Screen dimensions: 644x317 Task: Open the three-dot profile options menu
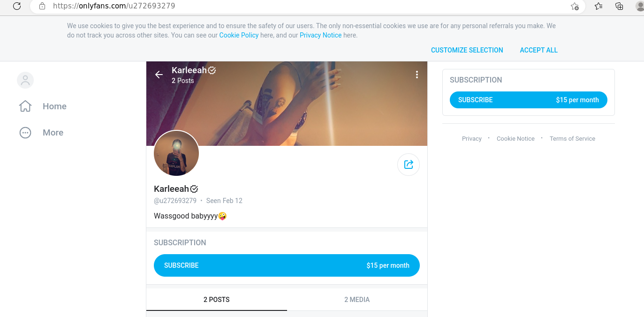417,75
